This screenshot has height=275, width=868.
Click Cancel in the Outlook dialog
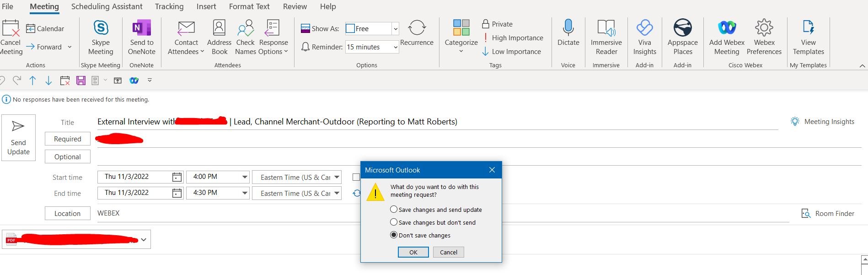tap(448, 252)
